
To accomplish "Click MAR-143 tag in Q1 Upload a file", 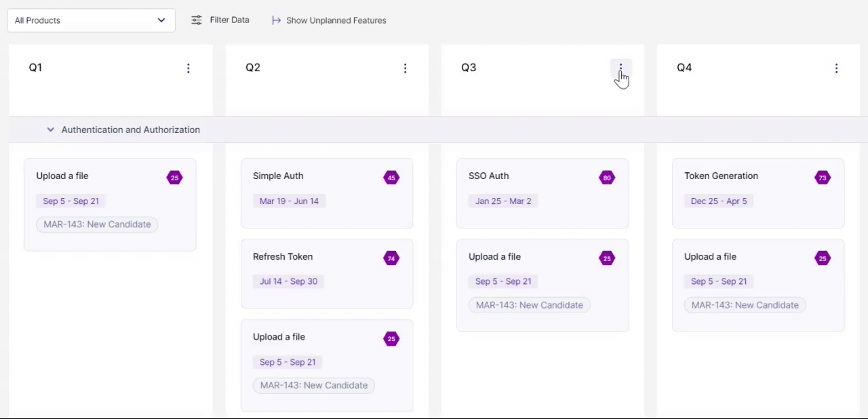I will coord(97,224).
